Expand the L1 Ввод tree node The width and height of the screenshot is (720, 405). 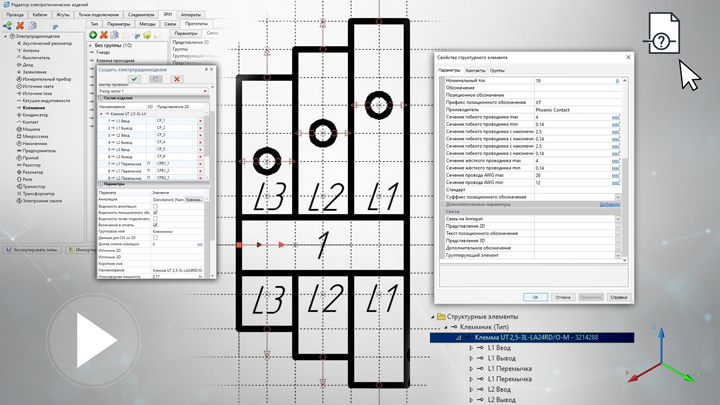coord(471,348)
